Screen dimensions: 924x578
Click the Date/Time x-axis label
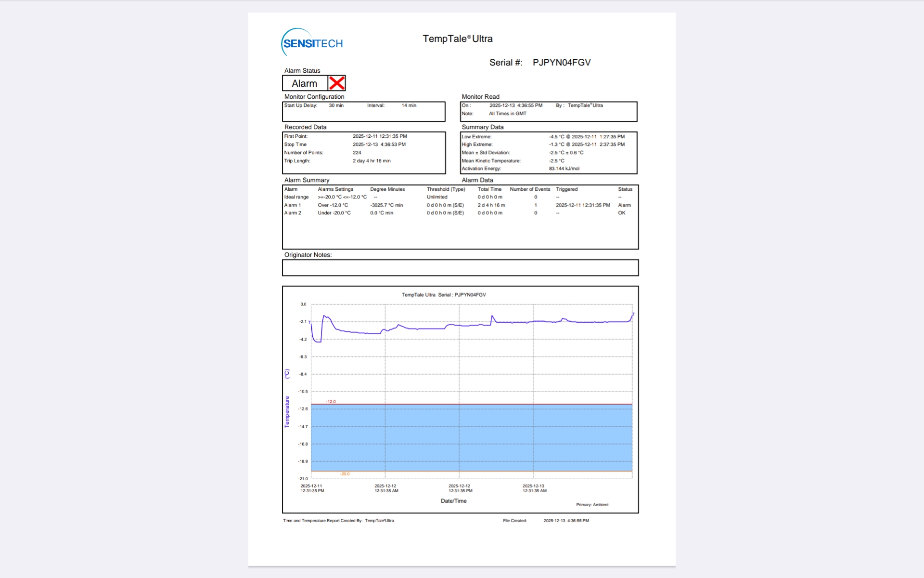pyautogui.click(x=453, y=501)
